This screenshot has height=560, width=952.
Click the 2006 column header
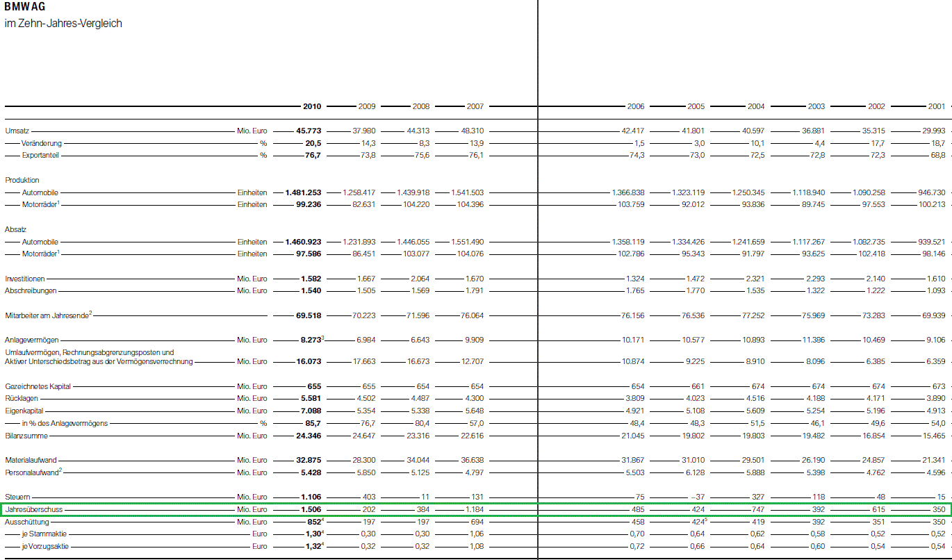[x=635, y=106]
